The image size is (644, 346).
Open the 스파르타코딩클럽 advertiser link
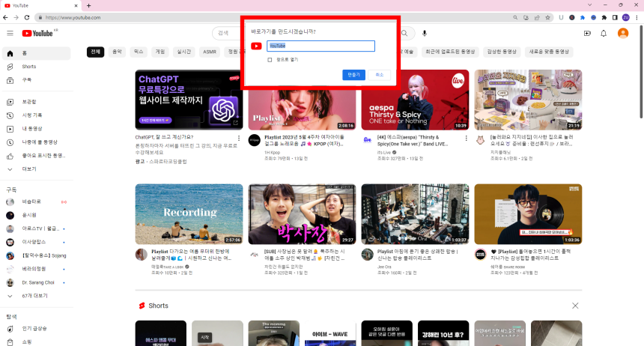[168, 162]
